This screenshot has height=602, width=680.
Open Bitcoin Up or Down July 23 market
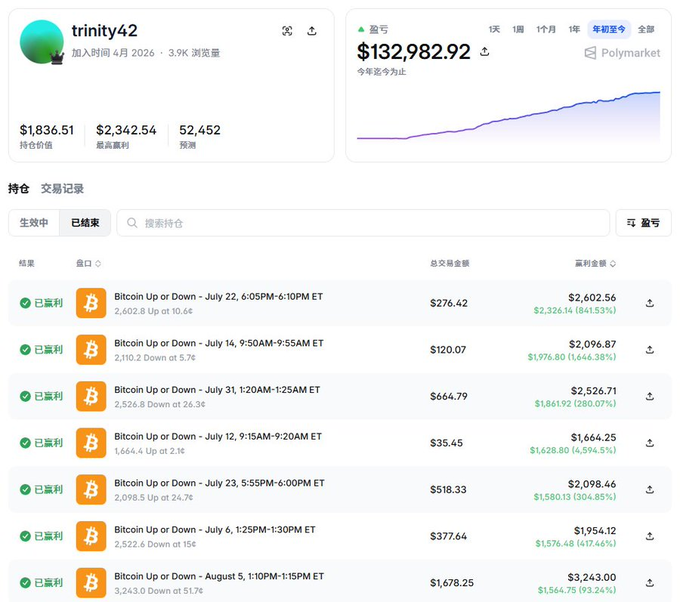[x=219, y=483]
